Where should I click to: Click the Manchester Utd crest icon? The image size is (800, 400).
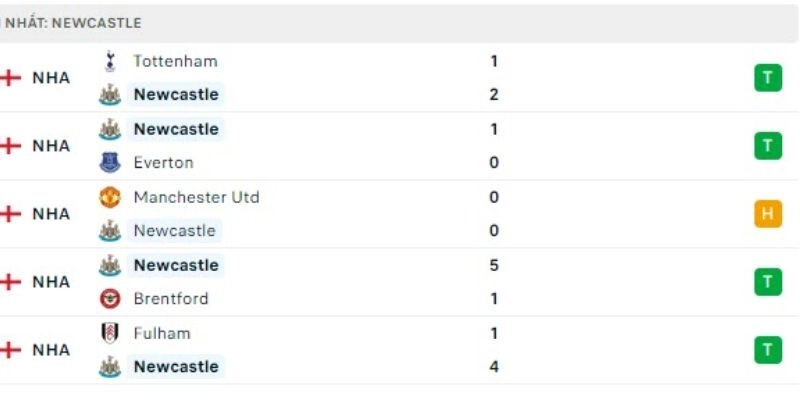[110, 197]
